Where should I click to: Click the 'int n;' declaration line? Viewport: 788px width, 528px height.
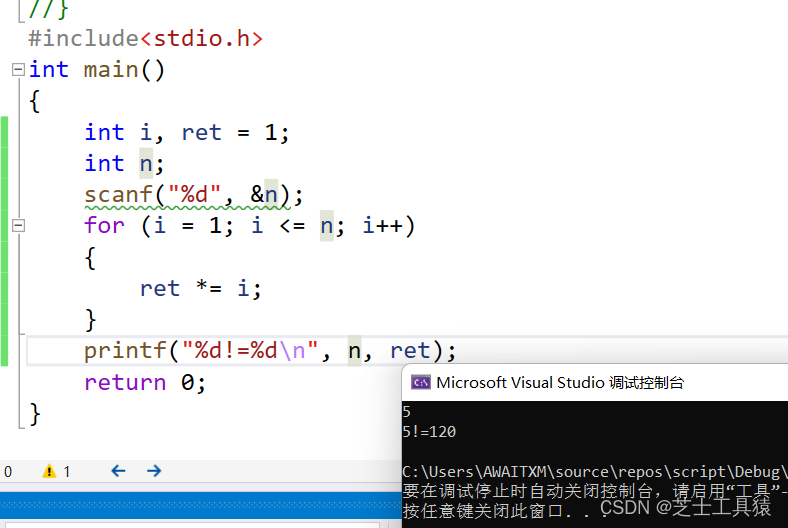coord(124,164)
